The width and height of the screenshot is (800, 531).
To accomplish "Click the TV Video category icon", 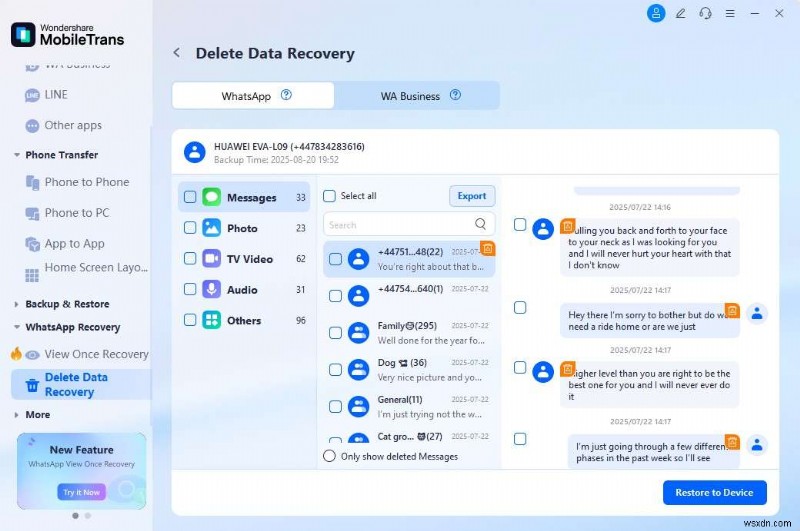I will coord(211,259).
